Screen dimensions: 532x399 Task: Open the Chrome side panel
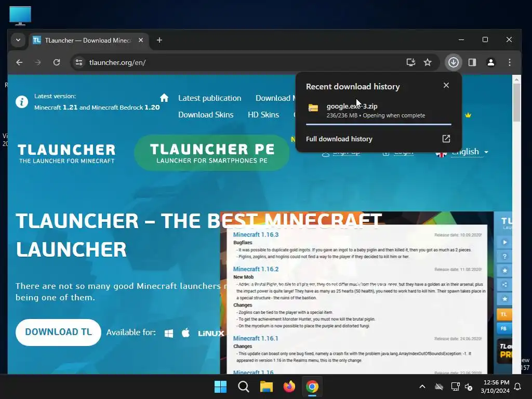click(472, 62)
